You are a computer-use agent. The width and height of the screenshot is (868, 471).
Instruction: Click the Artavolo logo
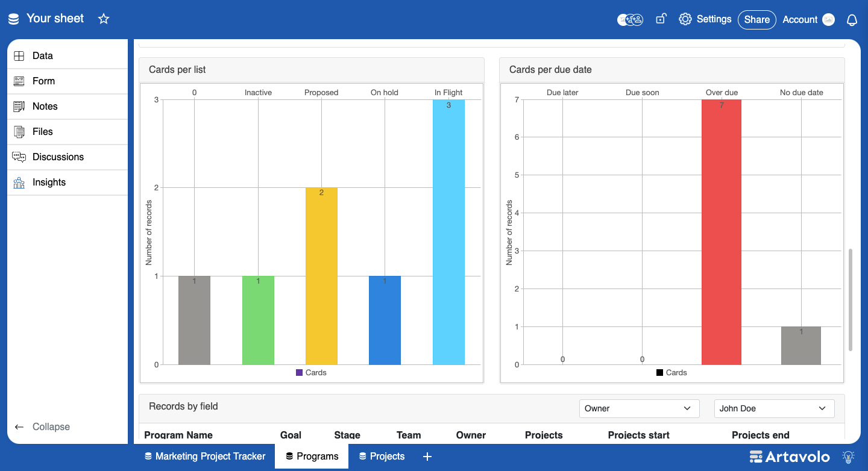790,457
